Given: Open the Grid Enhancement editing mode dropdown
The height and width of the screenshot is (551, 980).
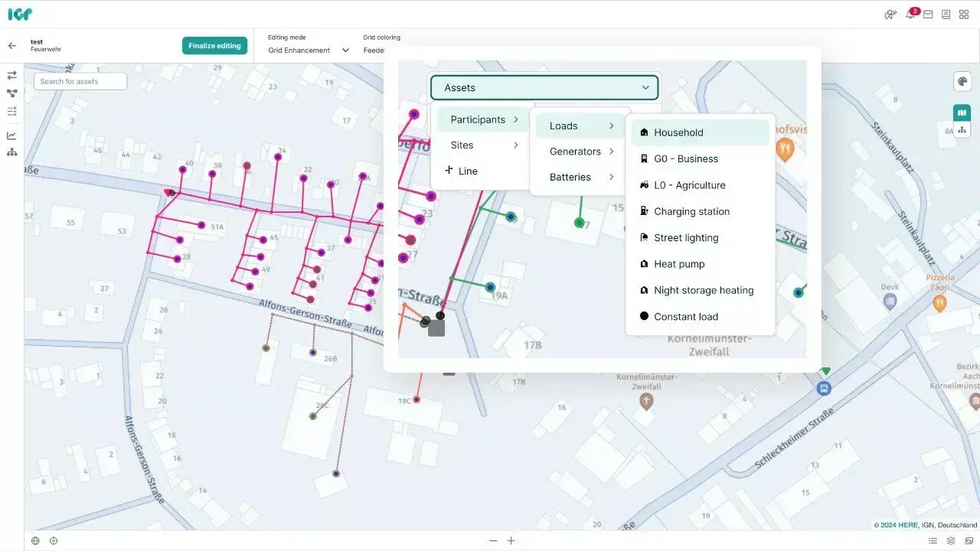Looking at the screenshot, I should tap(309, 51).
